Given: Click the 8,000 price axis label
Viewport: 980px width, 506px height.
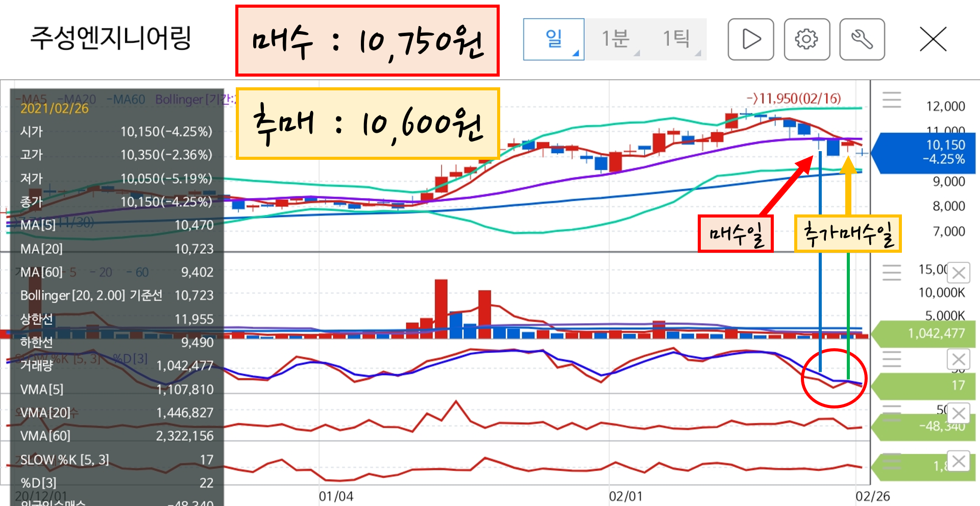Looking at the screenshot, I should pyautogui.click(x=949, y=206).
